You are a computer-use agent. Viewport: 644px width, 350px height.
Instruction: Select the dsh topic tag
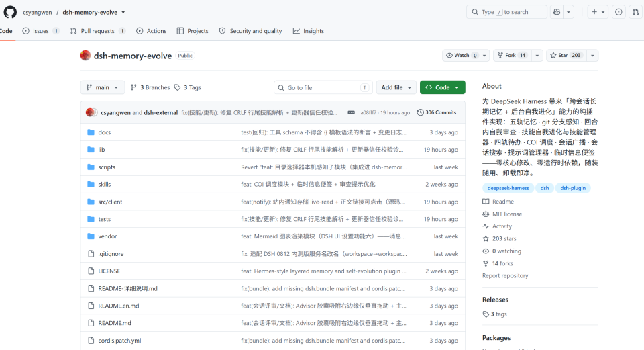[545, 188]
